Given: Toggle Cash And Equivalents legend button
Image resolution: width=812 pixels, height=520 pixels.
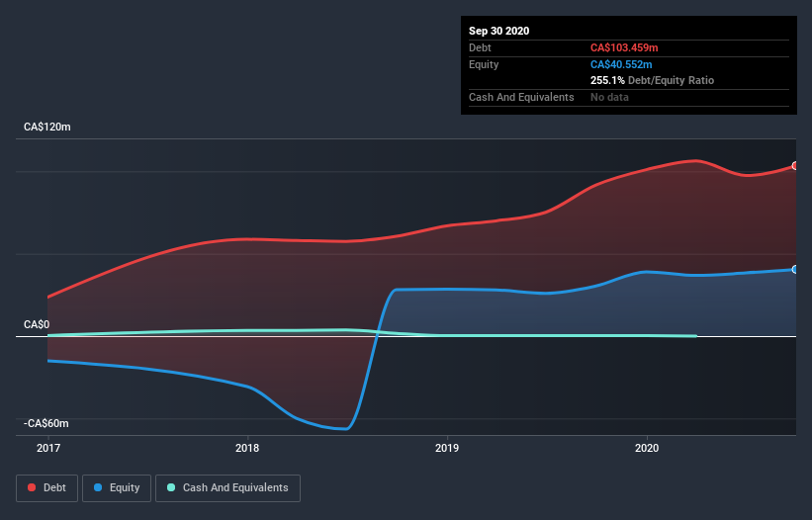Looking at the screenshot, I should tap(227, 488).
